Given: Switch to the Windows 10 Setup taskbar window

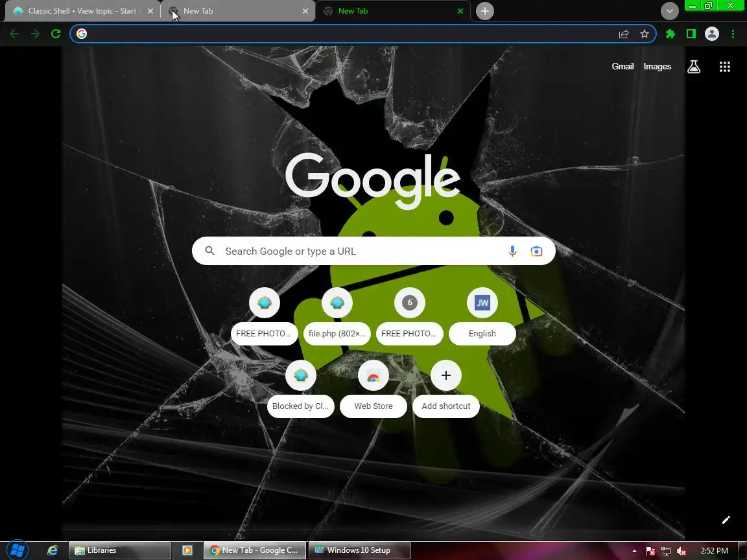Looking at the screenshot, I should (360, 550).
